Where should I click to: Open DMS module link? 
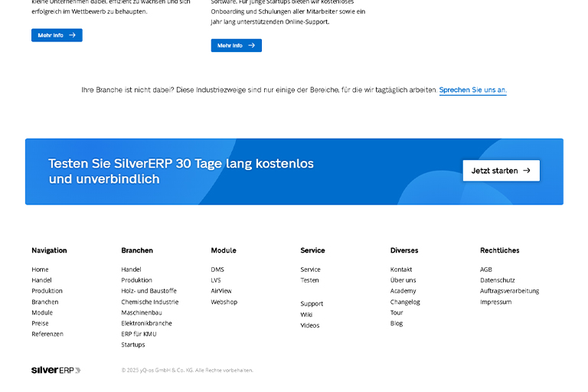point(217,269)
